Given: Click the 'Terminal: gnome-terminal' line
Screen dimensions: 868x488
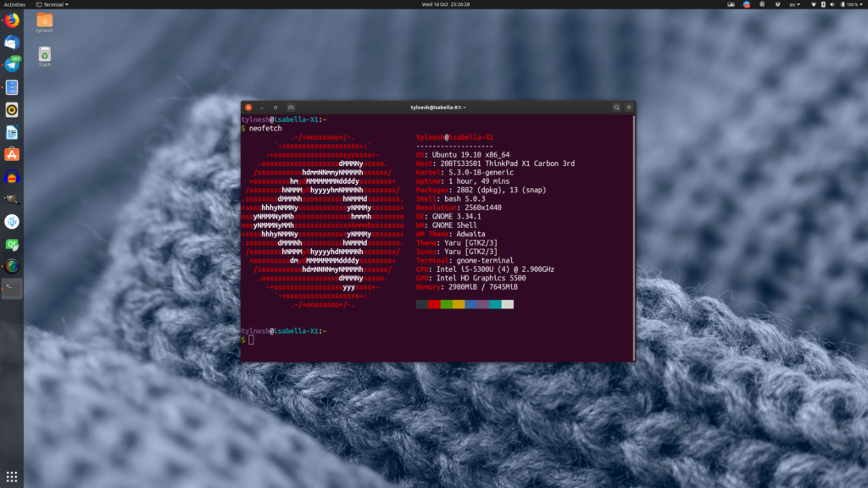Looking at the screenshot, I should [465, 261].
